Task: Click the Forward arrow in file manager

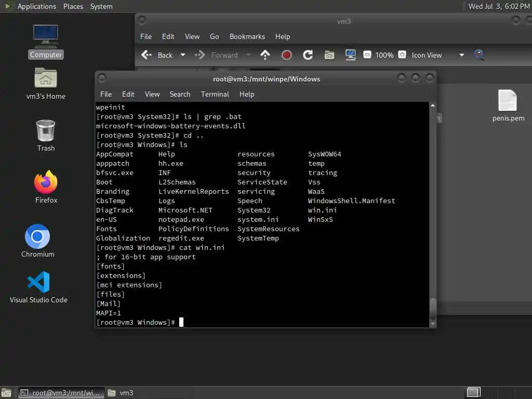Action: (x=200, y=55)
